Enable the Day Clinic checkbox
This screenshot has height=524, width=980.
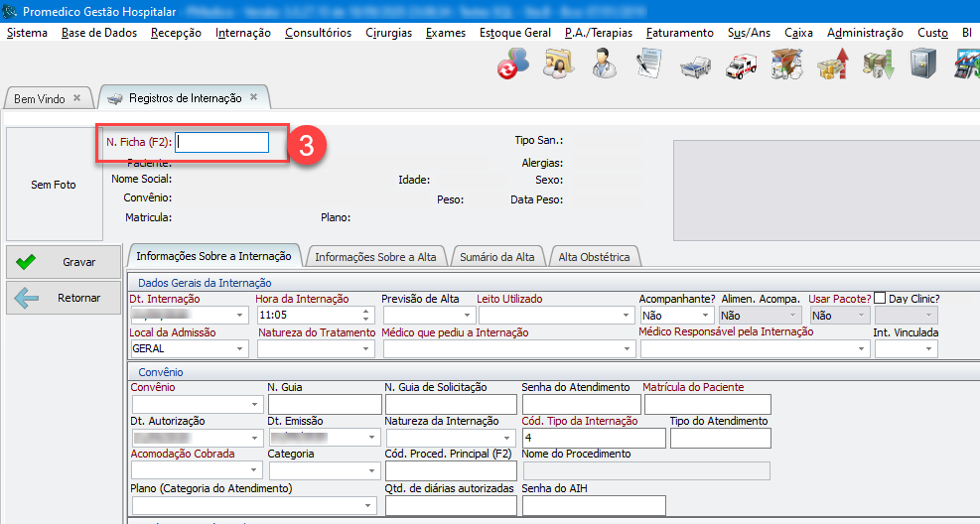[880, 299]
